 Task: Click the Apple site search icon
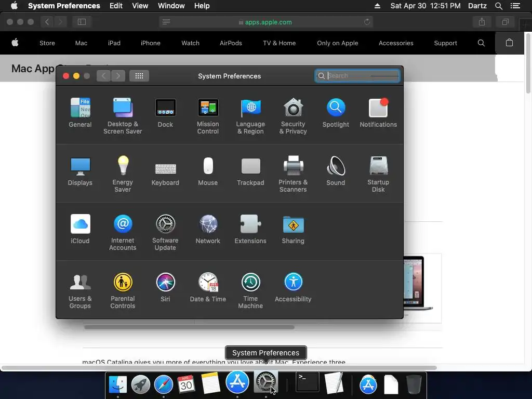(481, 43)
